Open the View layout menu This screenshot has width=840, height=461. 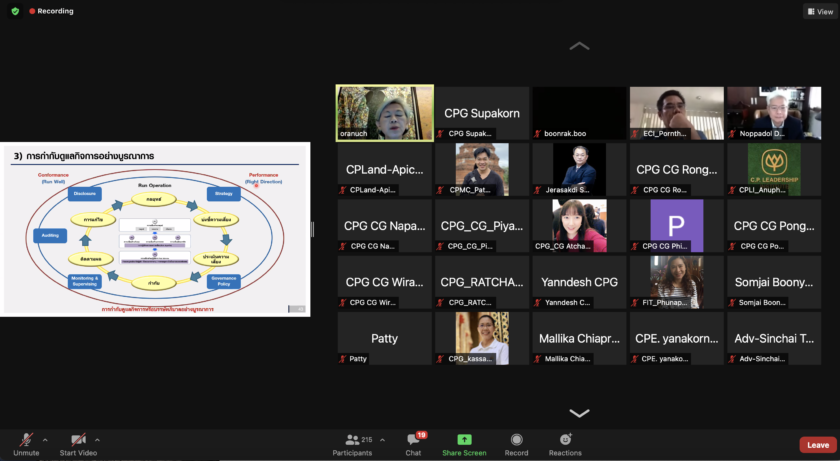coord(819,11)
